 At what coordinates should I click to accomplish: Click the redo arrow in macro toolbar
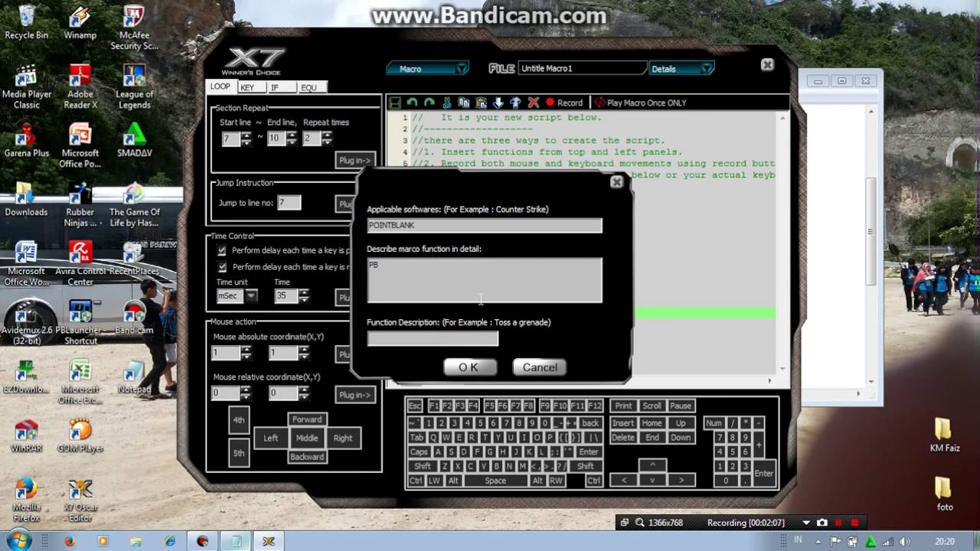coord(430,103)
